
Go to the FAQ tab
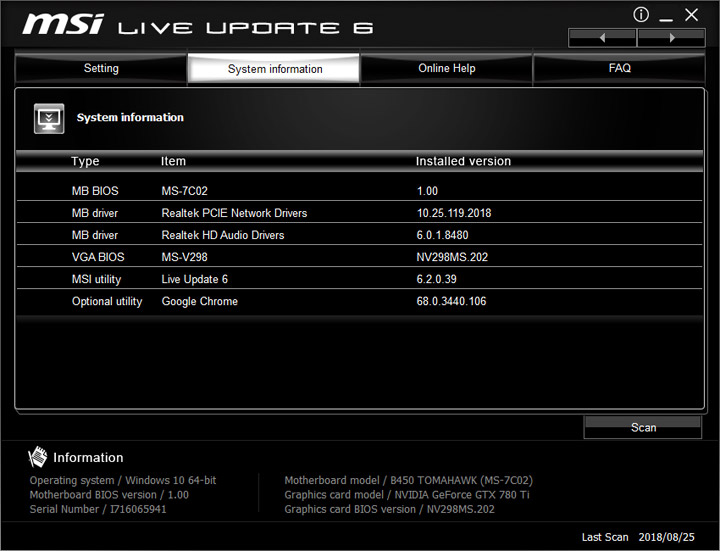(x=619, y=68)
